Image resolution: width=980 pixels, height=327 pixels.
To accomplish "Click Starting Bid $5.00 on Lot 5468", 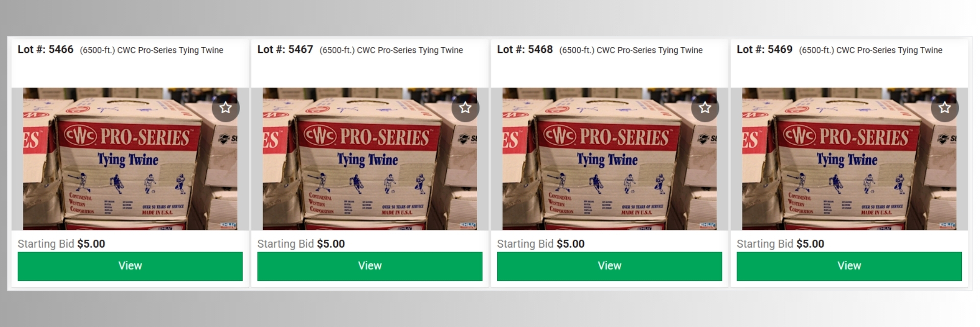I will click(540, 244).
